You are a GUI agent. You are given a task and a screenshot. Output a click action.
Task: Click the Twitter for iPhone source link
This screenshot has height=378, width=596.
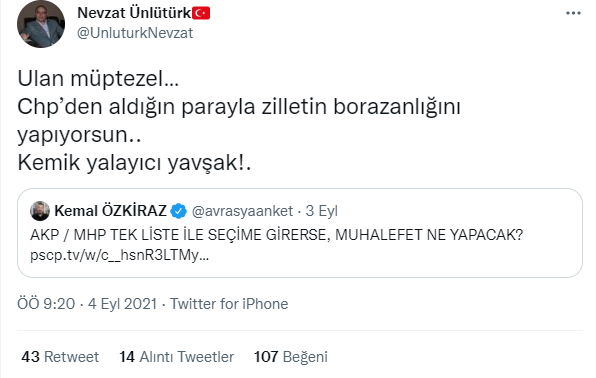[229, 304]
